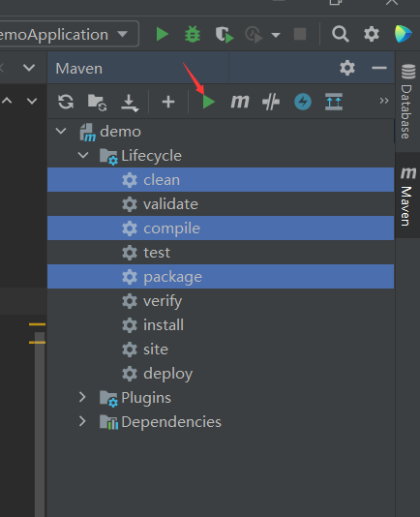Reload all Maven projects
The image size is (420, 517).
click(66, 102)
